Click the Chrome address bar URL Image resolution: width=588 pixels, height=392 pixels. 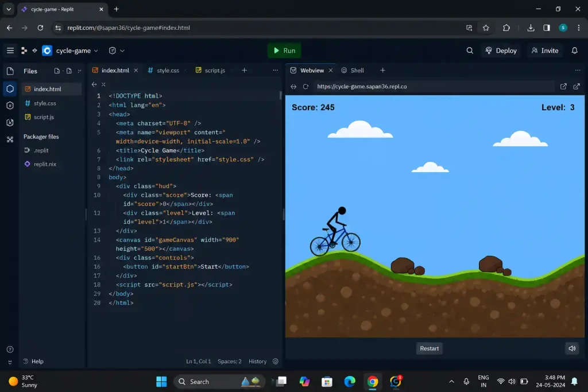128,28
